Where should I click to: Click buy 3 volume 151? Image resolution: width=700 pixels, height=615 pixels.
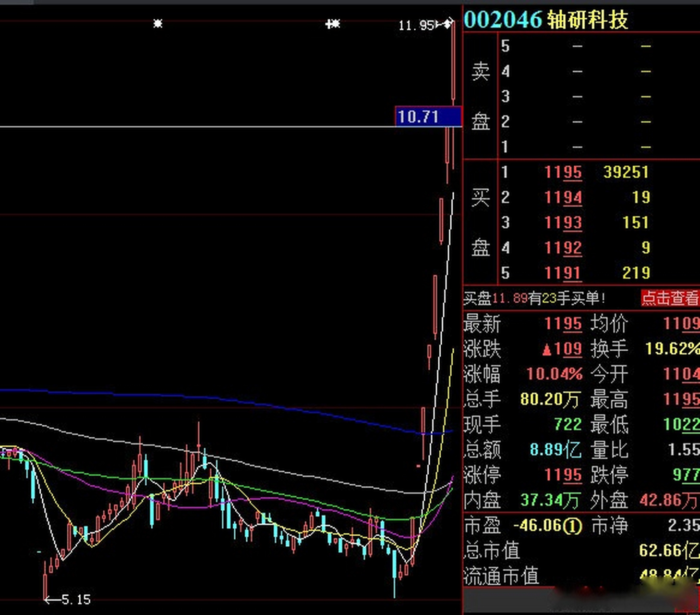pyautogui.click(x=636, y=222)
